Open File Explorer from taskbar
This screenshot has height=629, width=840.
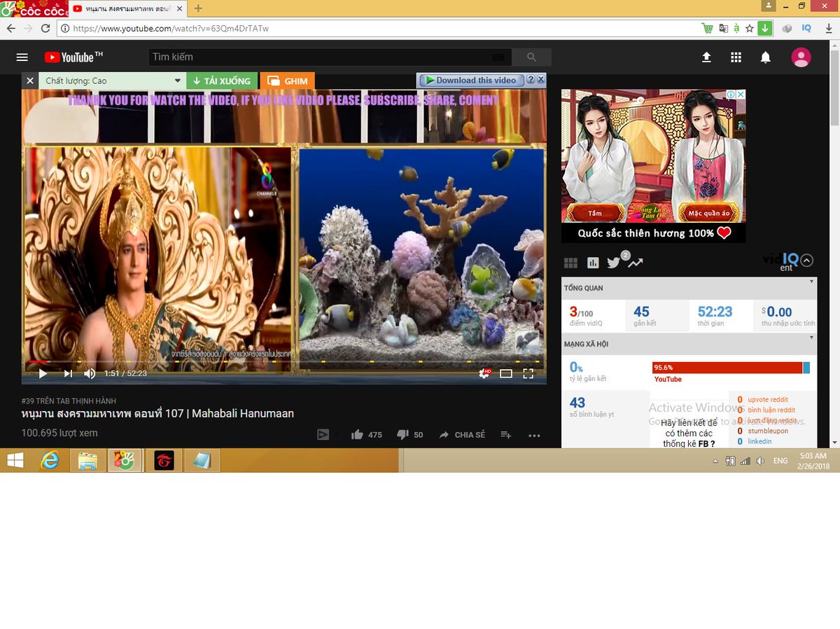(88, 460)
